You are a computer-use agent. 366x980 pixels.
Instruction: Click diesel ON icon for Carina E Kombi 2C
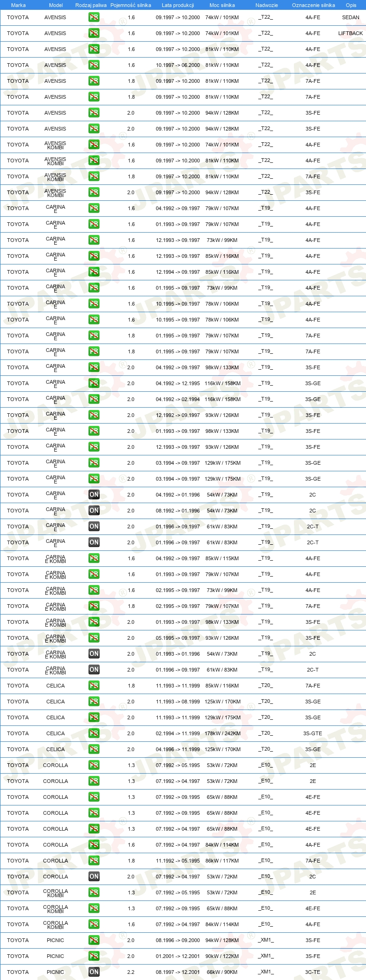click(94, 654)
